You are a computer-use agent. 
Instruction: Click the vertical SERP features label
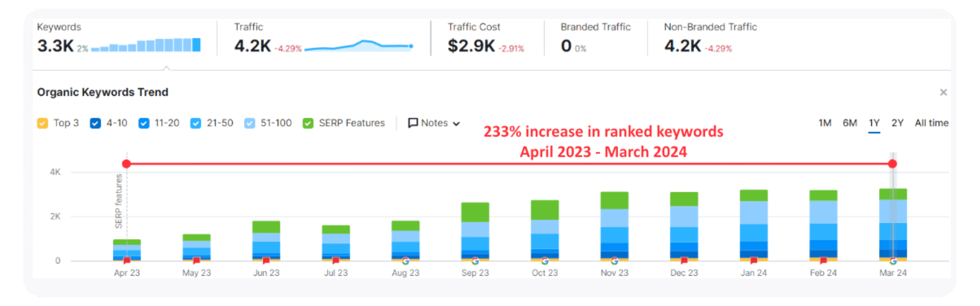pos(118,201)
